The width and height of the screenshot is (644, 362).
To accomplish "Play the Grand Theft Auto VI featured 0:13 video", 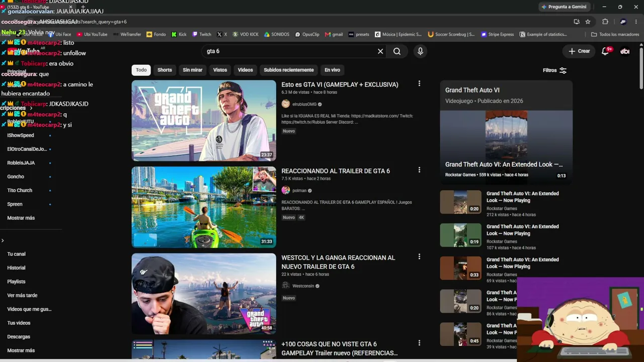I will (506, 147).
